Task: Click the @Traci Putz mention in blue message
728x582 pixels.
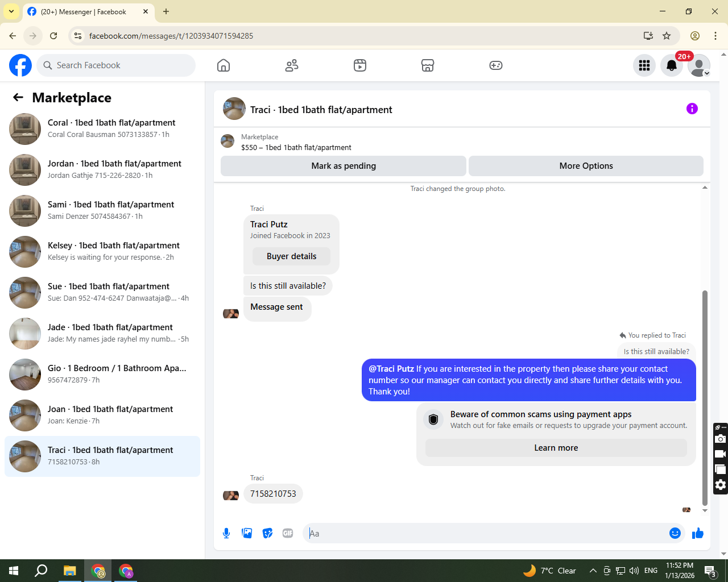Action: pos(391,369)
